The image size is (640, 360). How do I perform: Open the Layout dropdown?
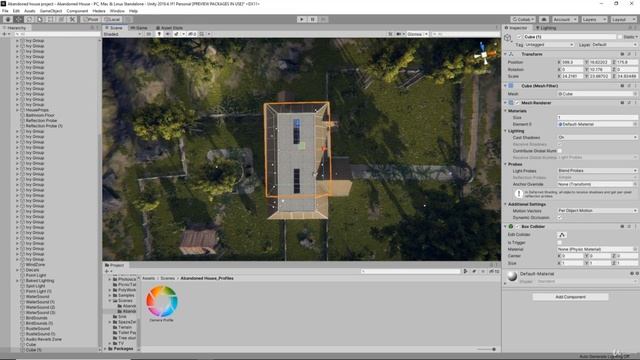(623, 19)
